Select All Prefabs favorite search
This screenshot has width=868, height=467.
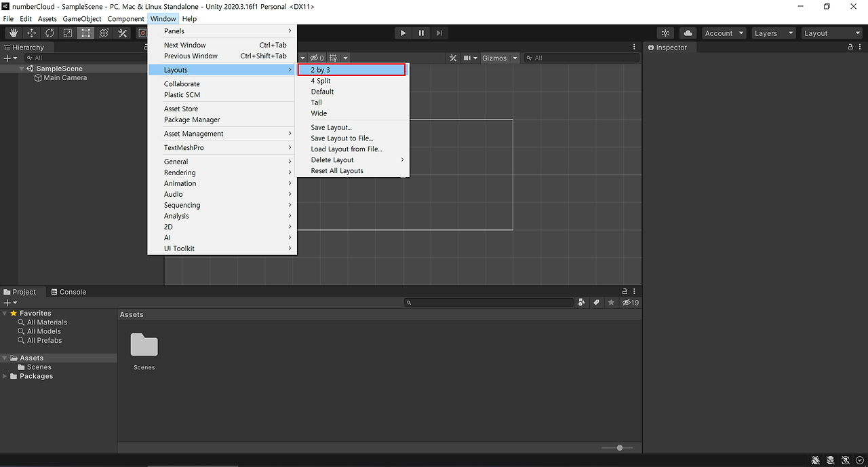tap(40, 341)
